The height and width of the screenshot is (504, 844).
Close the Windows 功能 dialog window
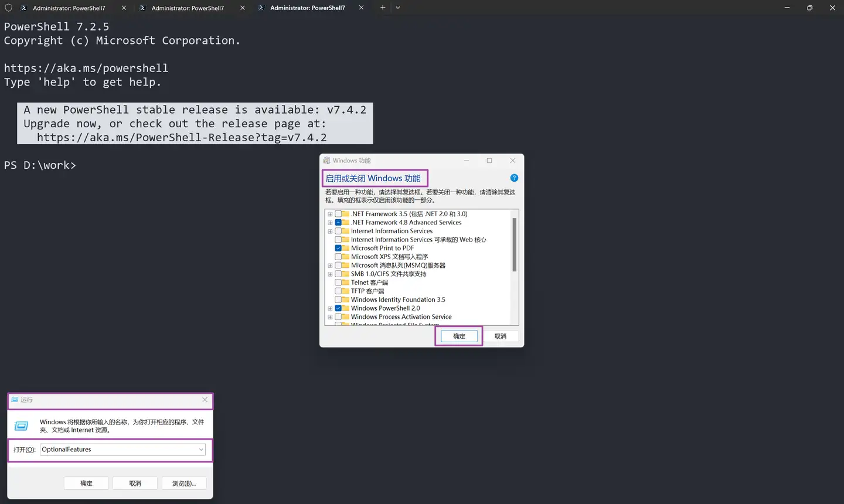pyautogui.click(x=513, y=161)
